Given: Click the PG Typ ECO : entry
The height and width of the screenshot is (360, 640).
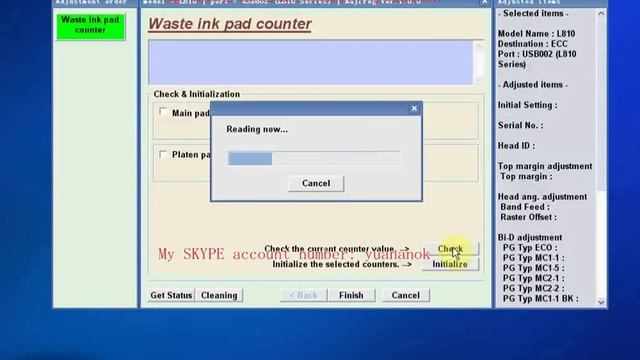Looking at the screenshot, I should point(530,248).
